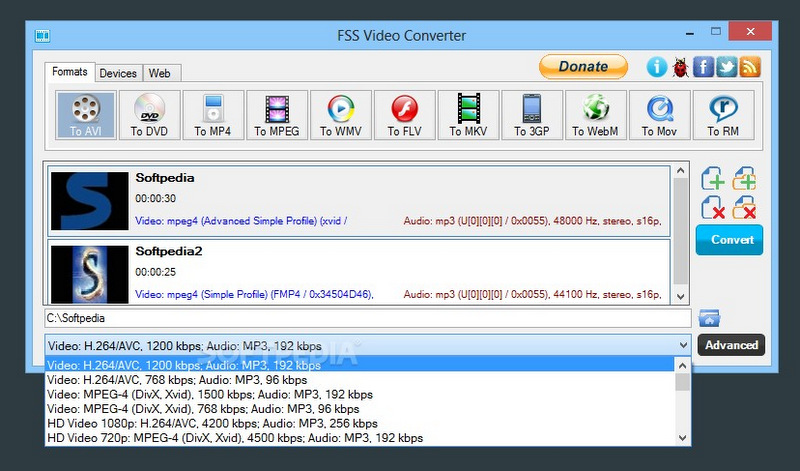The height and width of the screenshot is (471, 800).
Task: Switch to the Devices tab
Action: point(118,73)
